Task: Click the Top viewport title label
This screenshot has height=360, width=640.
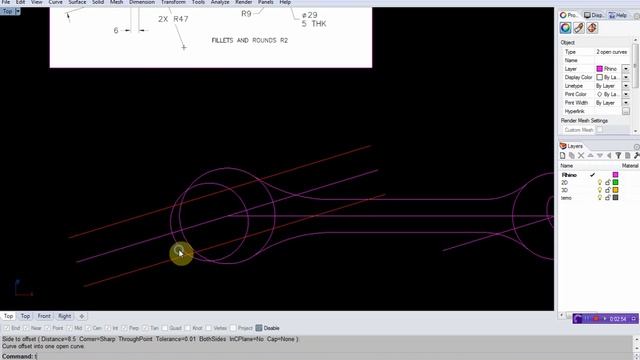Action: pos(7,11)
